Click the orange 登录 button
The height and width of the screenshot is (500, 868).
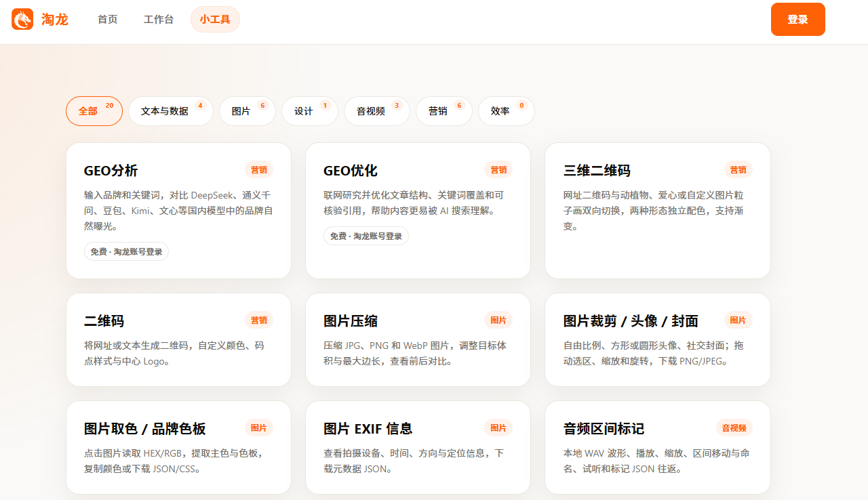[x=798, y=19]
